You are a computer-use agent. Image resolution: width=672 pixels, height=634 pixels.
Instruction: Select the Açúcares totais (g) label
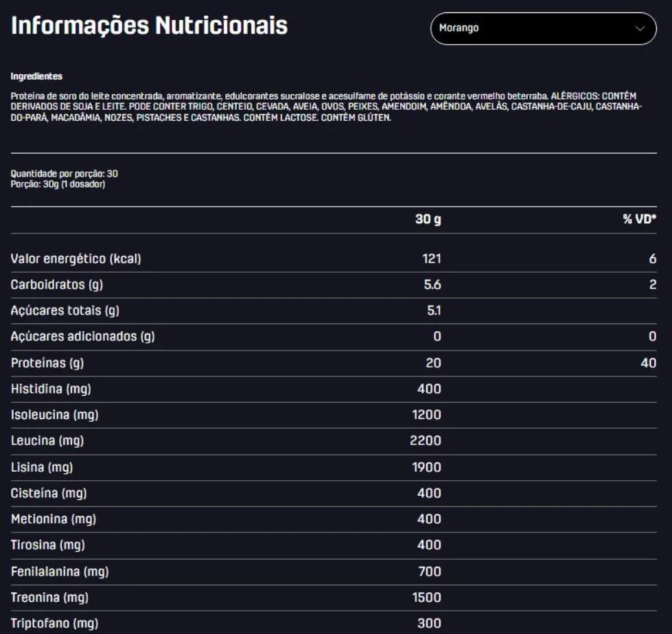tap(65, 310)
